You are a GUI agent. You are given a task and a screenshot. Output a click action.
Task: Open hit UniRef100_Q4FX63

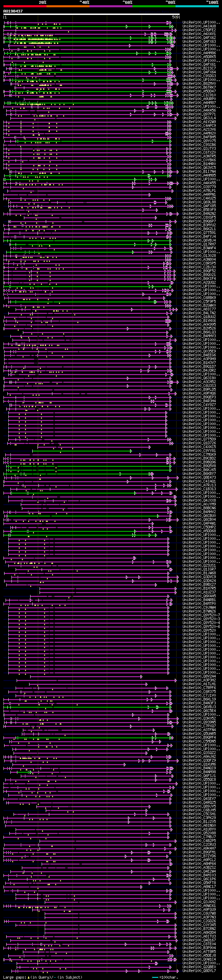click(199, 42)
